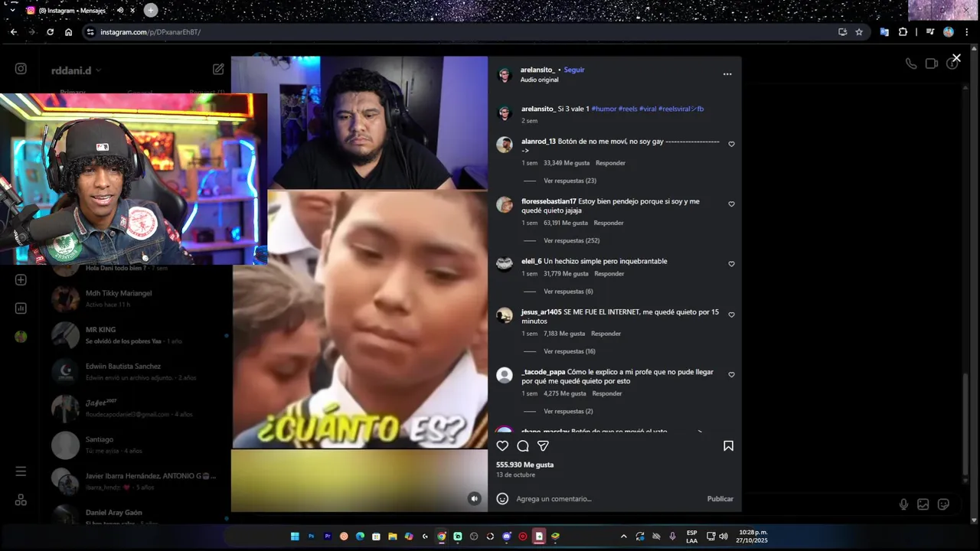Attach a photo with the image icon
Screen dimensions: 980x551
coord(923,504)
